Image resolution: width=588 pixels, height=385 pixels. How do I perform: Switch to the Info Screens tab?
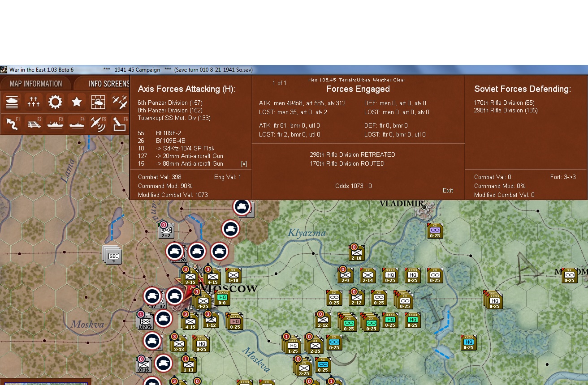coord(108,84)
